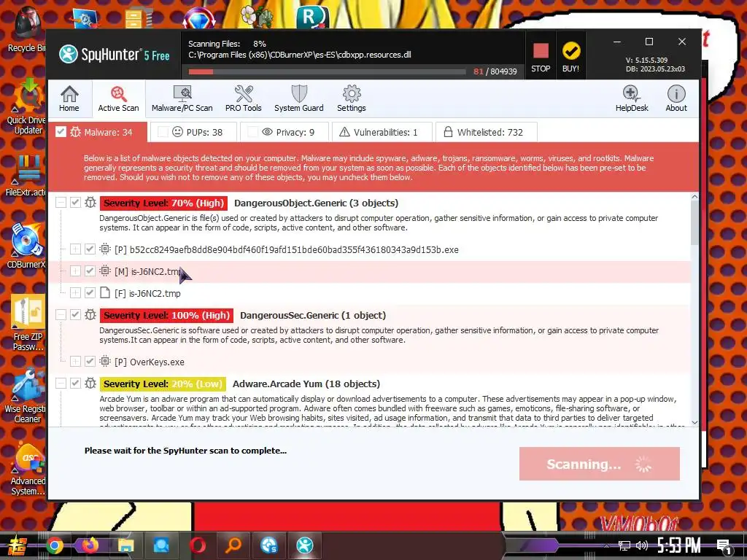
Task: Open System Guard section
Action: tap(298, 98)
